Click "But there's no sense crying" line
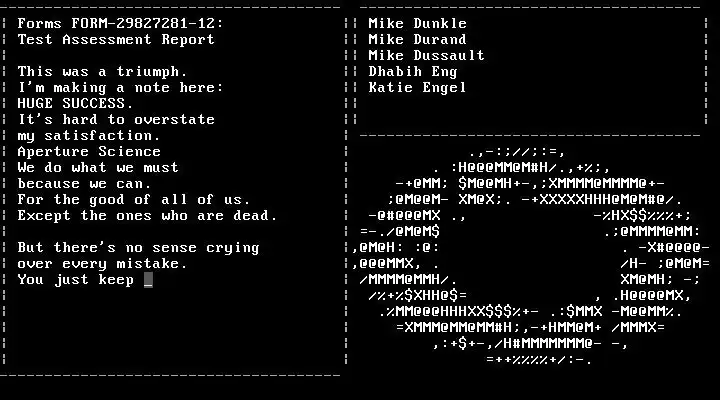The height and width of the screenshot is (400, 720). tap(138, 248)
